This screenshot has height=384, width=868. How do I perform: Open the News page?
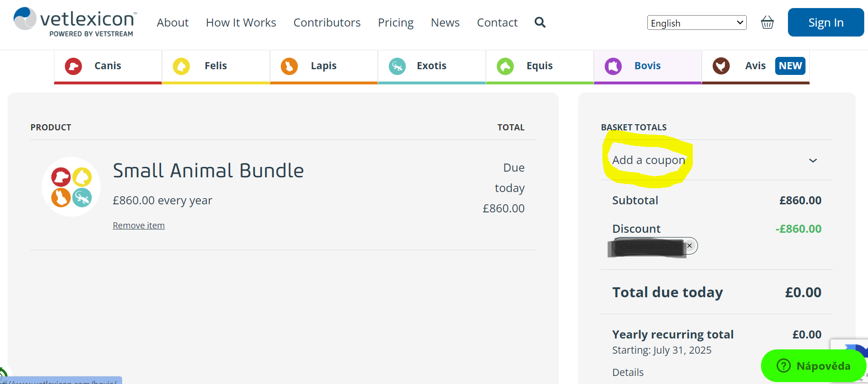click(x=445, y=22)
